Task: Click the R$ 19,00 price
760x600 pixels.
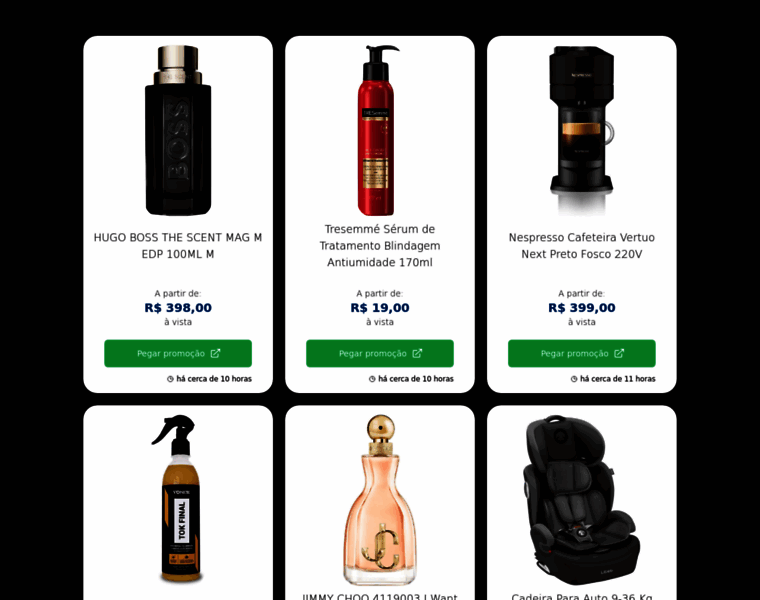Action: 380,308
